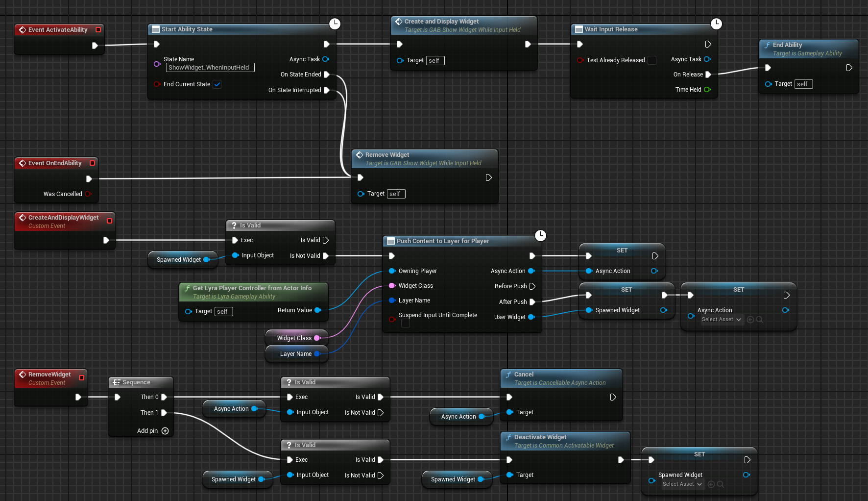
Task: Click the clock icon on Push Content to Layer
Action: pyautogui.click(x=540, y=235)
